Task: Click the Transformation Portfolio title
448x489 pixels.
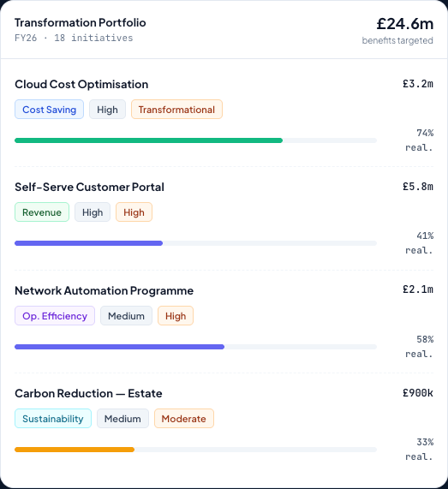Action: (x=81, y=23)
